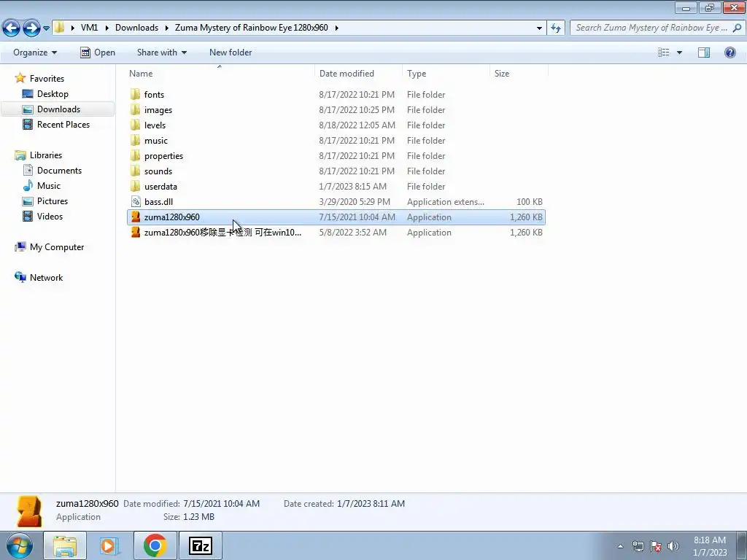Select Favorites in the navigation pane
Image resolution: width=747 pixels, height=560 pixels.
(x=47, y=79)
